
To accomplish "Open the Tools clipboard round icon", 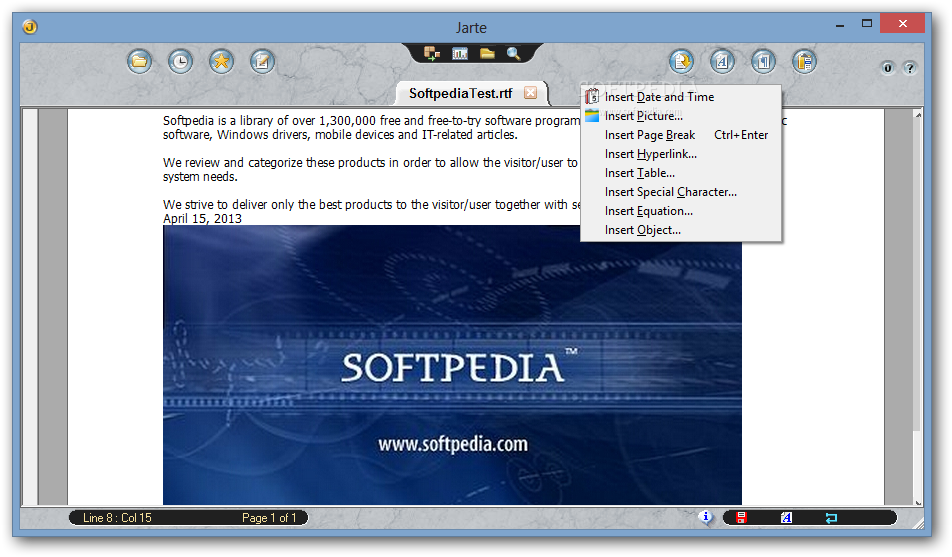I will point(804,61).
